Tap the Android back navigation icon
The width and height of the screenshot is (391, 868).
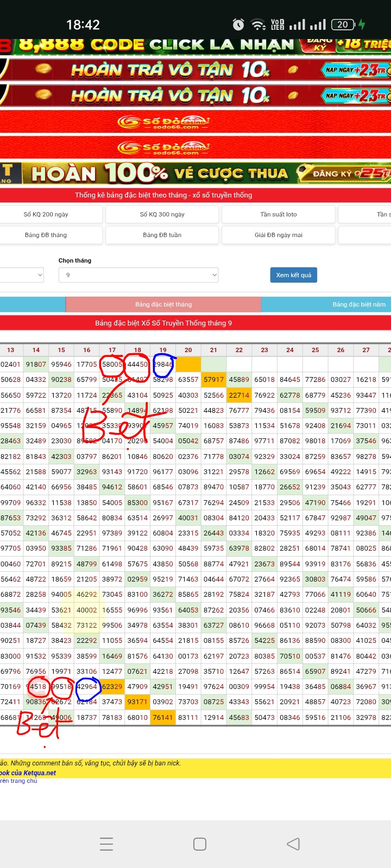point(293,844)
